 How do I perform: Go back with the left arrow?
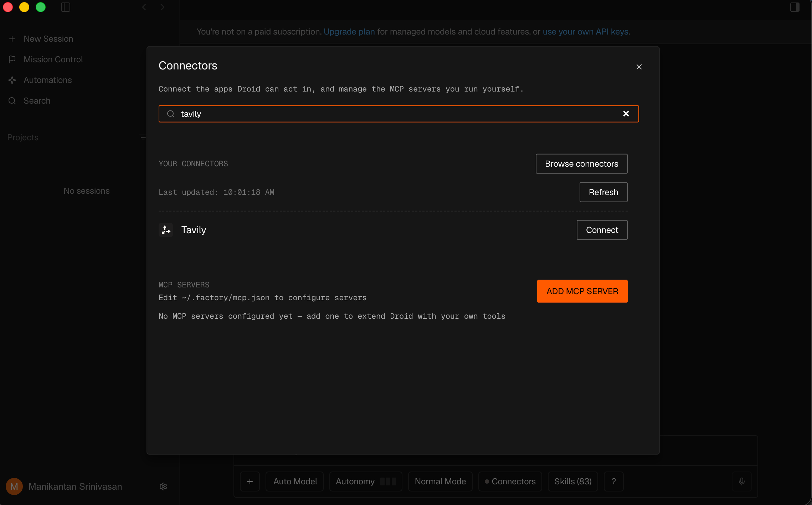(x=144, y=7)
